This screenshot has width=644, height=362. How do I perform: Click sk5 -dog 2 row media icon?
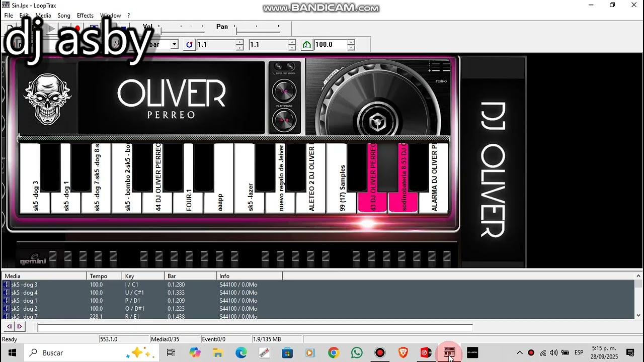(x=7, y=309)
